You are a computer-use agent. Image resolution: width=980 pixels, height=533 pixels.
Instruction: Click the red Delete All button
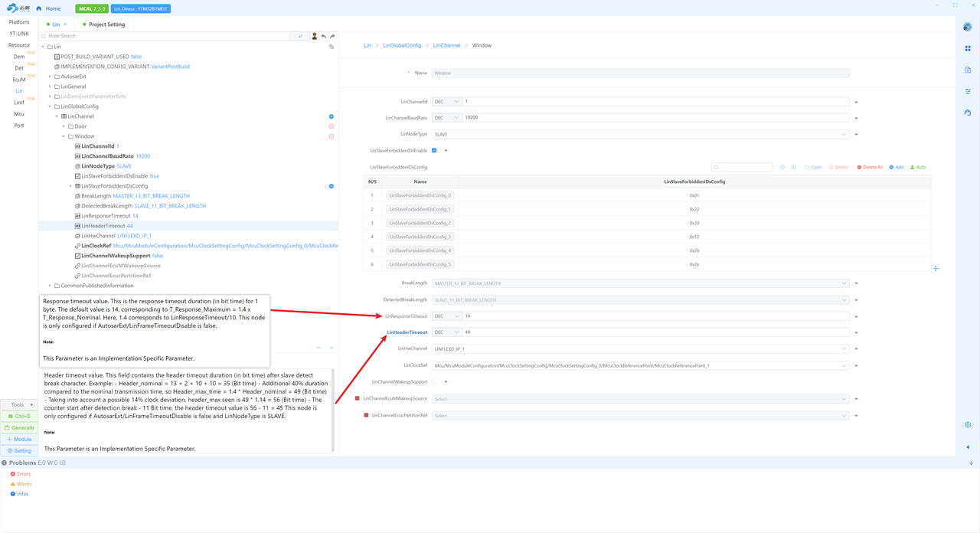pyautogui.click(x=870, y=167)
